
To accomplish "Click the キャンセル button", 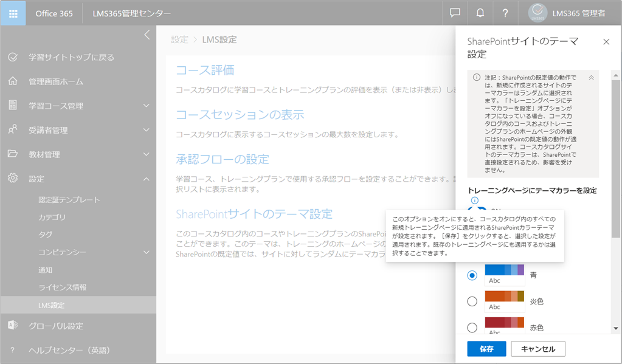I will click(538, 349).
